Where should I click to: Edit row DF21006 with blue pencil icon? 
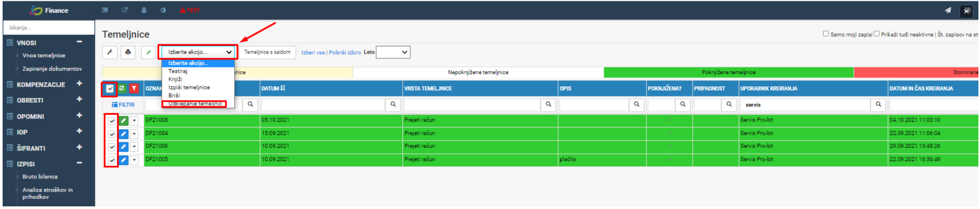tap(123, 147)
